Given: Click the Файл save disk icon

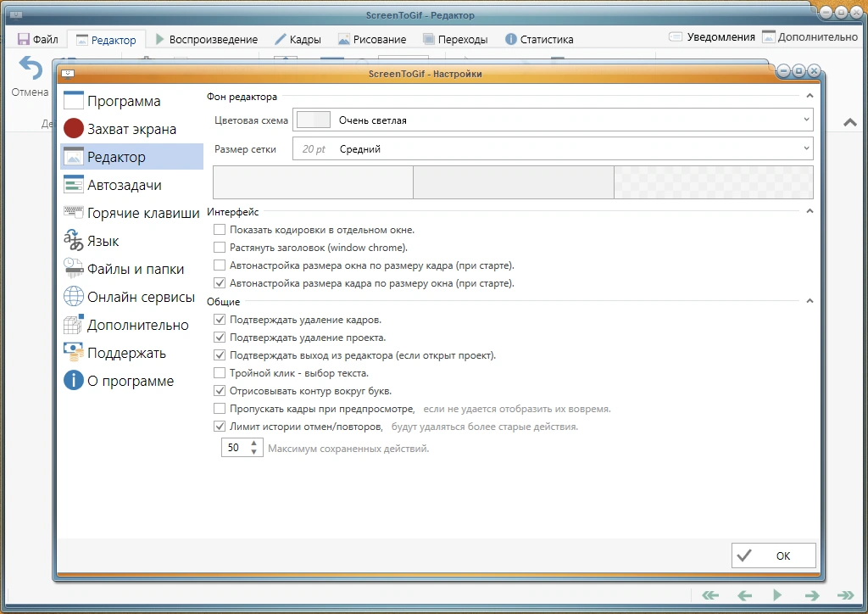Looking at the screenshot, I should [x=23, y=39].
